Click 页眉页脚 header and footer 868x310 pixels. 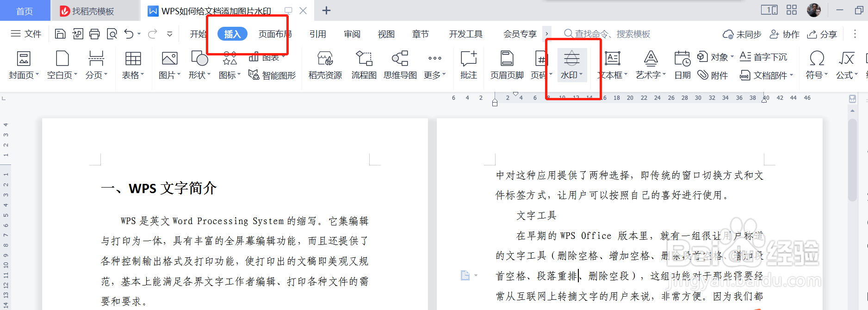[x=507, y=65]
